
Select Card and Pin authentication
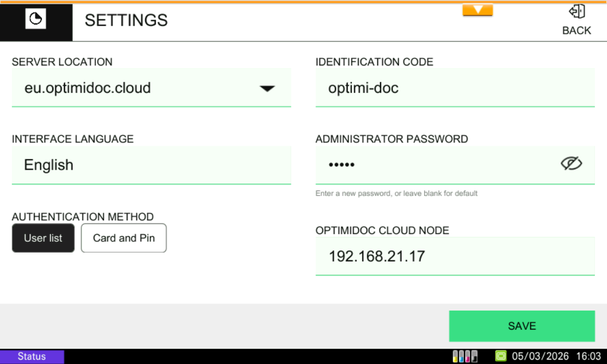click(x=124, y=238)
